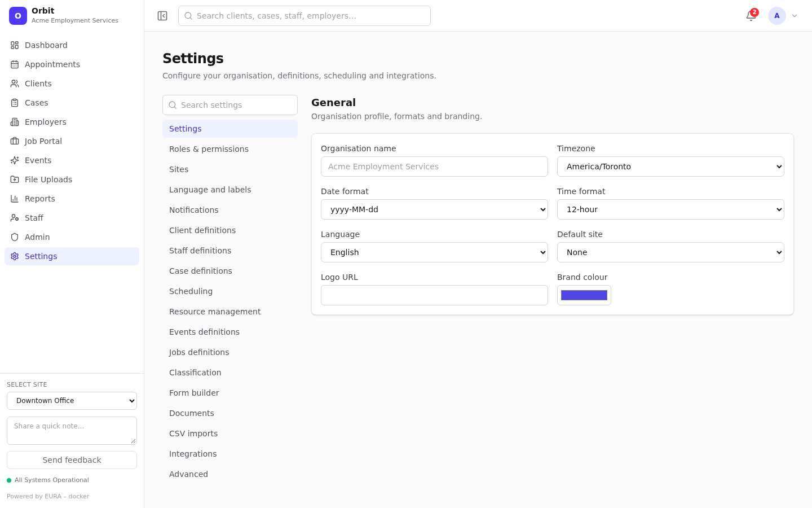Go to Reports page
Screen dimensions: 812x508
72,199
